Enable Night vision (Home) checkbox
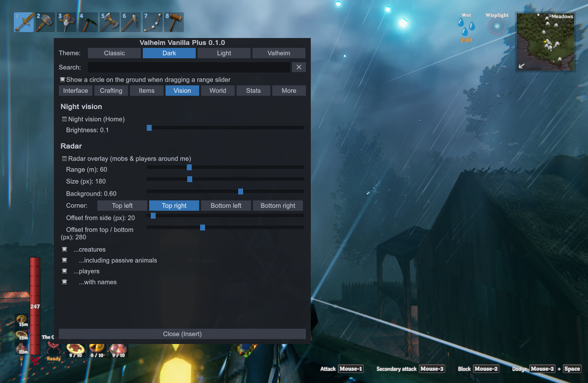Viewport: 588px width, 383px height. pyautogui.click(x=65, y=119)
